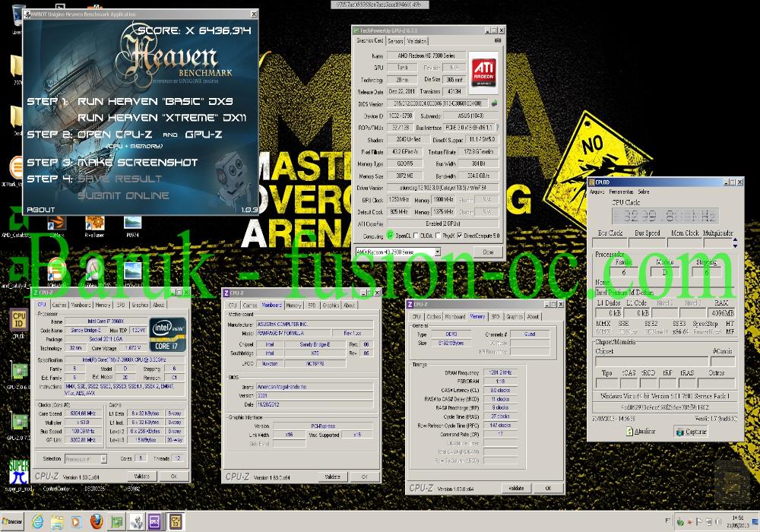The width and height of the screenshot is (760, 532).
Task: Click GPU-Z BIOS save chip icon
Action: 494,103
